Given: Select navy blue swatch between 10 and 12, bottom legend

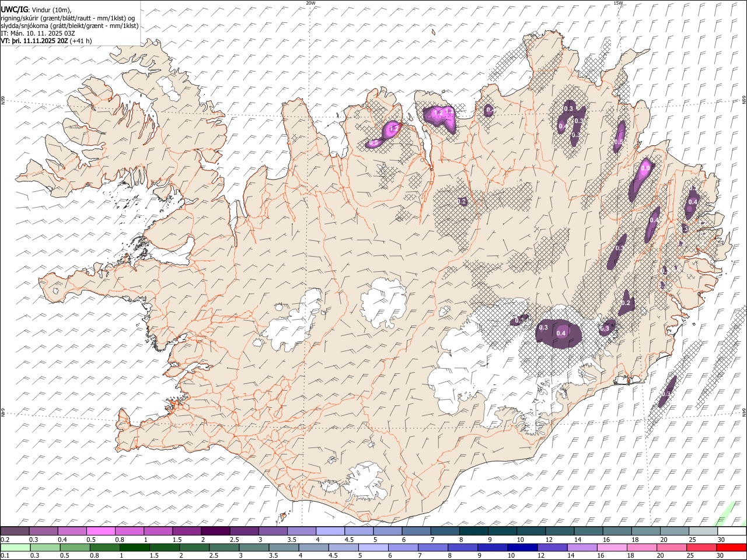Looking at the screenshot, I should pos(522,548).
